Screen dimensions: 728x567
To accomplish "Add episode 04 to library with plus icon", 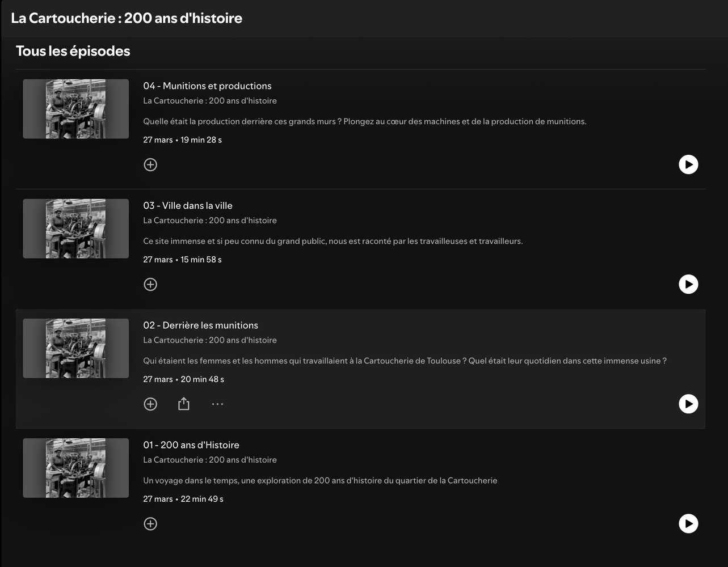I will (x=150, y=164).
